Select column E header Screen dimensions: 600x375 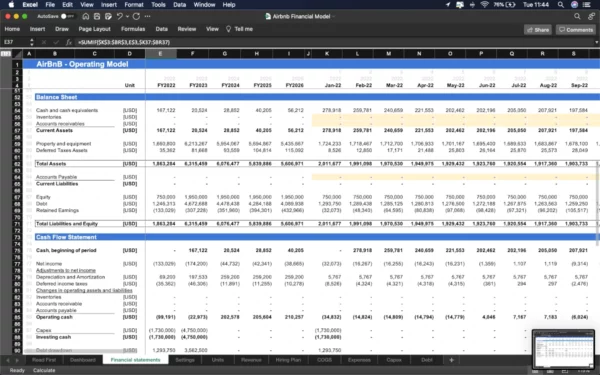coord(160,54)
